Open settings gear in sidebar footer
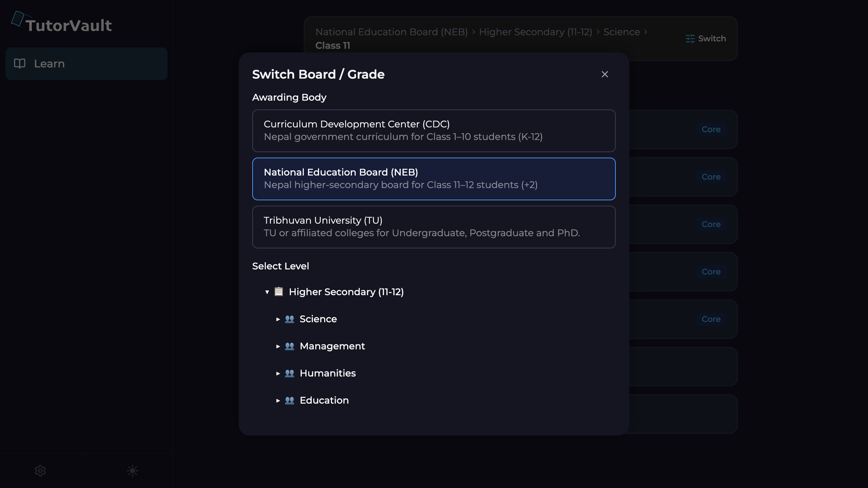This screenshot has width=868, height=488. coord(40,470)
